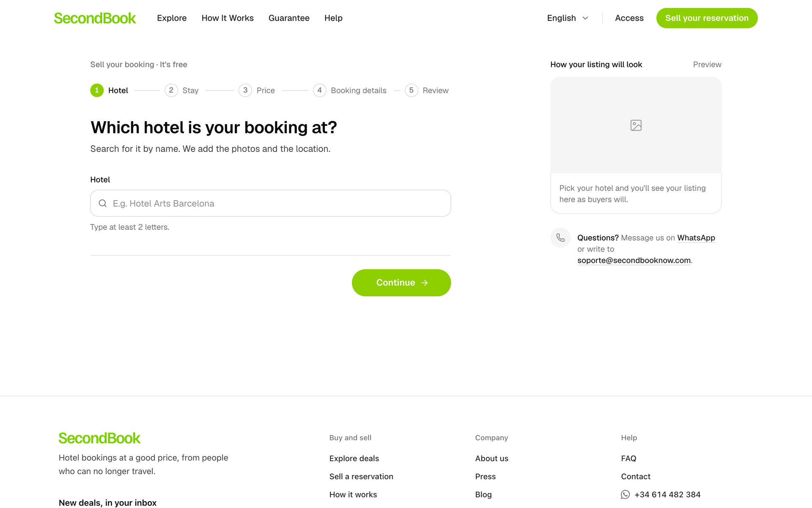Click the phone icon beside Questions
This screenshot has width=812, height=508.
pos(560,238)
